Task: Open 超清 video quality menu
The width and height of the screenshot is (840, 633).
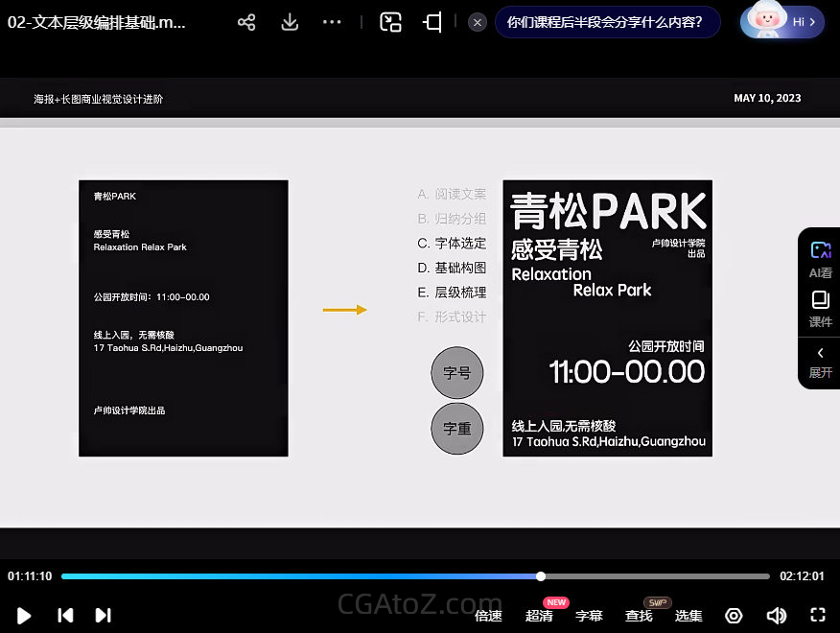Action: point(539,616)
